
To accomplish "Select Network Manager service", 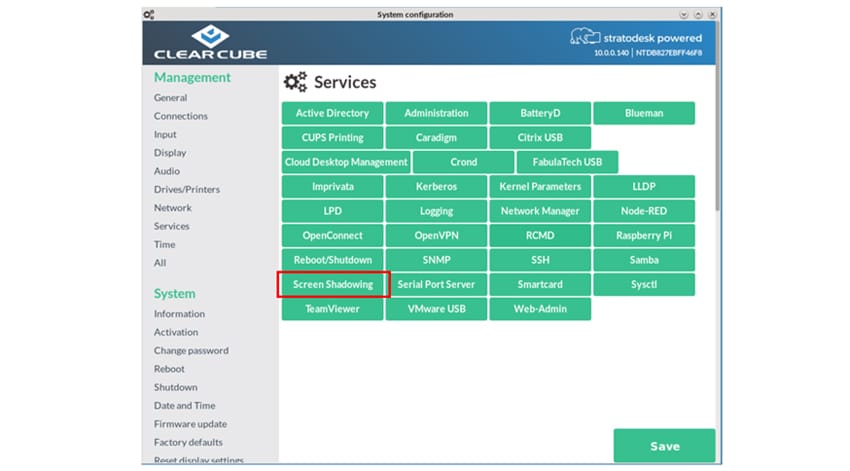I will pyautogui.click(x=540, y=211).
